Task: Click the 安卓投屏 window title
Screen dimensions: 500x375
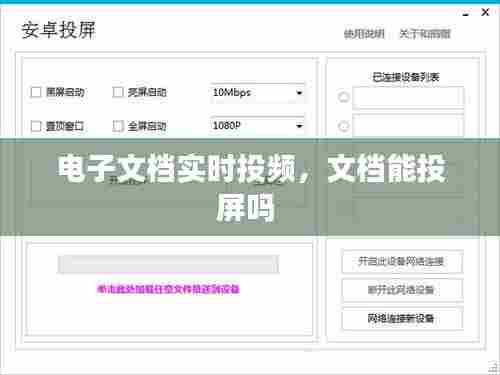Action: [x=59, y=30]
